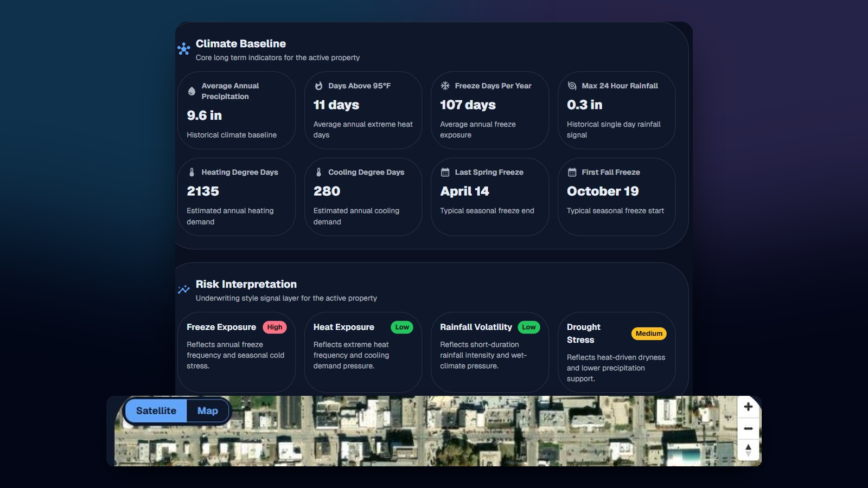This screenshot has width=868, height=488.
Task: Click the satellite imagery of the map
Action: 434,434
